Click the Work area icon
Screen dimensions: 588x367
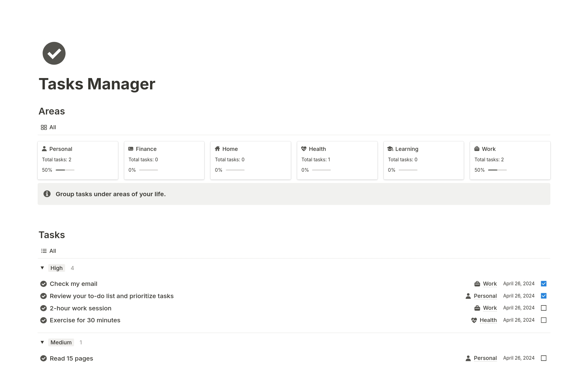tap(477, 148)
